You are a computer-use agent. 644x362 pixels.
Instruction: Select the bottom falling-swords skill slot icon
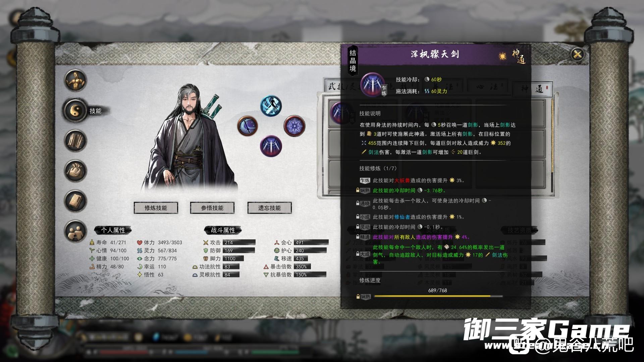click(x=271, y=146)
